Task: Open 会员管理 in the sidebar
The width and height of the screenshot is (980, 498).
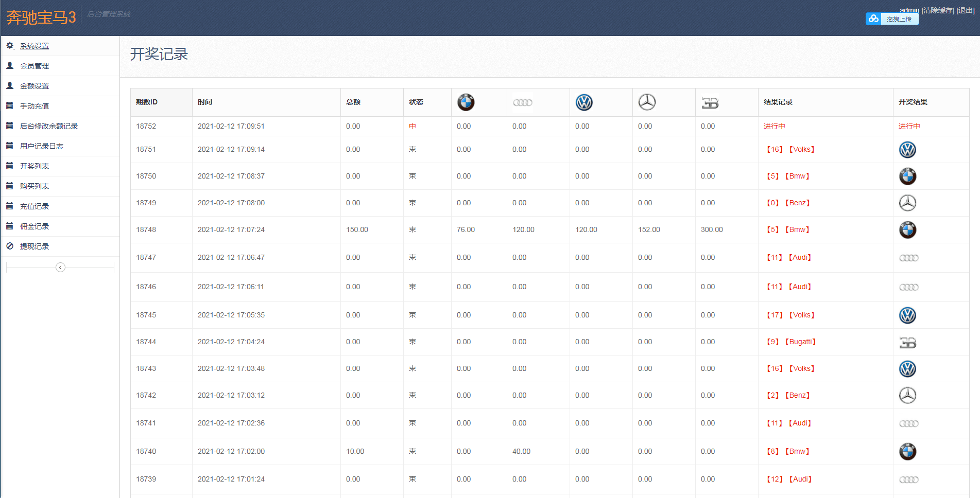Action: tap(35, 66)
